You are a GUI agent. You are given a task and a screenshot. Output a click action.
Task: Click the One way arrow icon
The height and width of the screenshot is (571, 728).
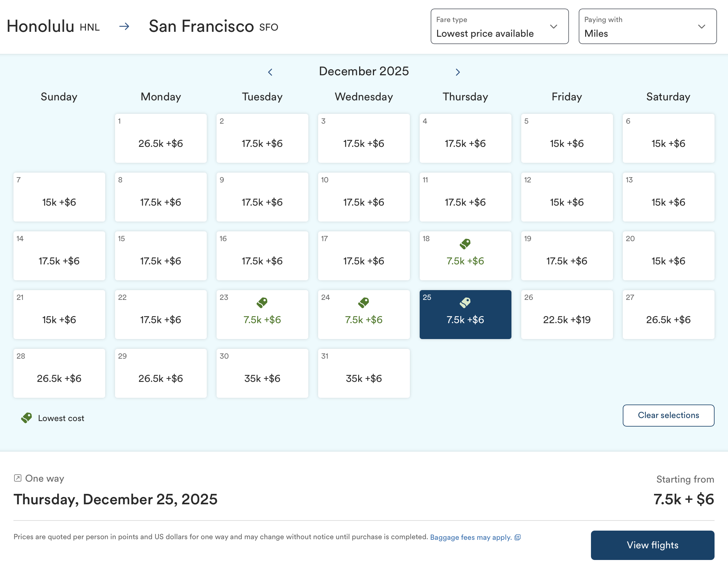[18, 478]
